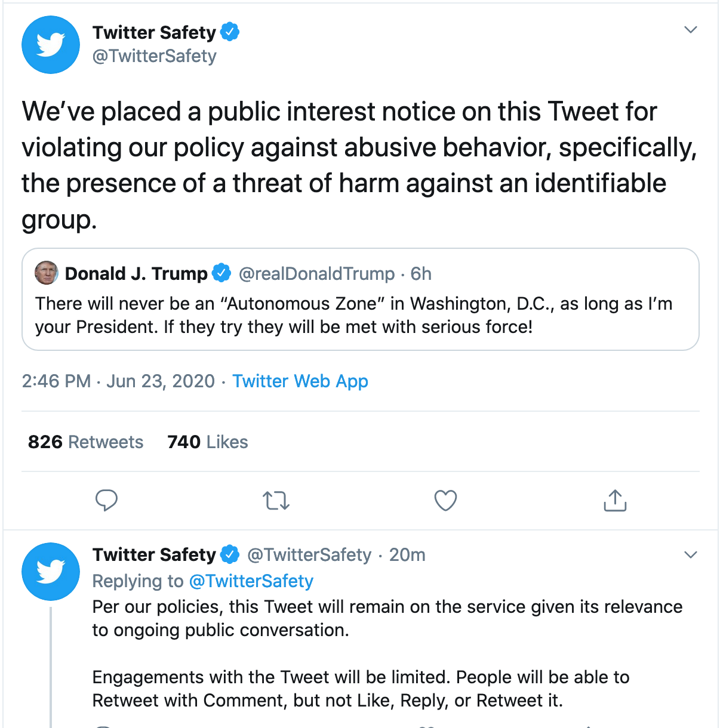
Task: Like the tweet with heart icon
Action: tap(445, 500)
